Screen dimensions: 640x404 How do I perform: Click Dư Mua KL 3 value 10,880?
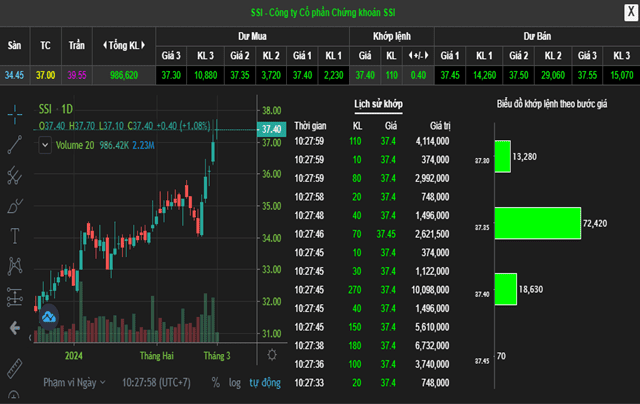206,75
